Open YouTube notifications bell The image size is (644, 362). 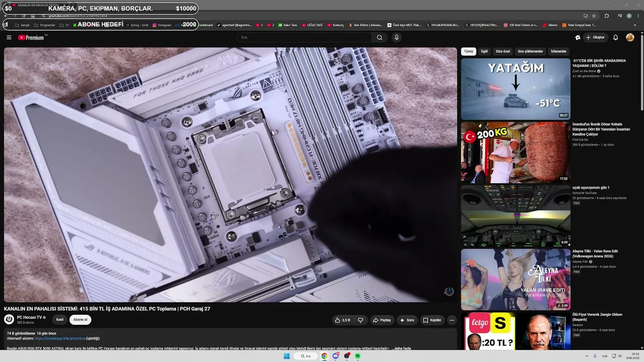(615, 37)
